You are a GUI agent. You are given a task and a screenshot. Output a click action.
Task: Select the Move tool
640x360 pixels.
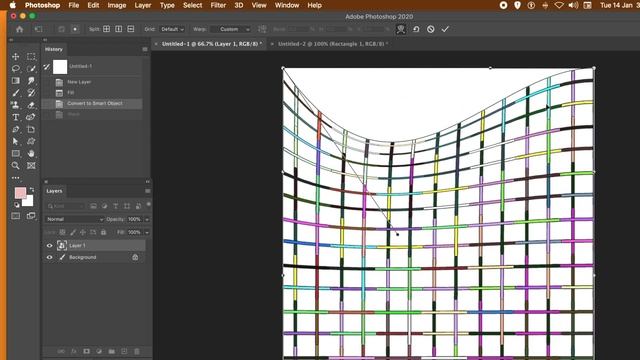[x=16, y=56]
